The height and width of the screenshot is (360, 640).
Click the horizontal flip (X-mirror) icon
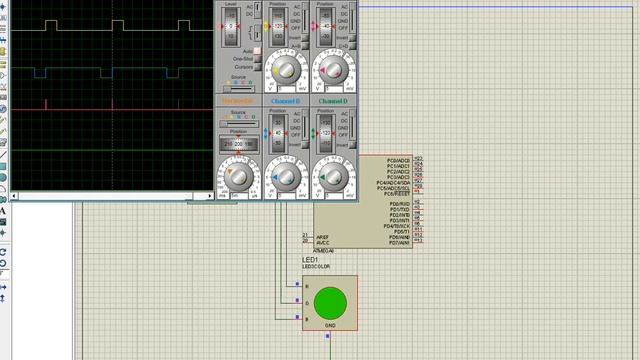[3, 287]
